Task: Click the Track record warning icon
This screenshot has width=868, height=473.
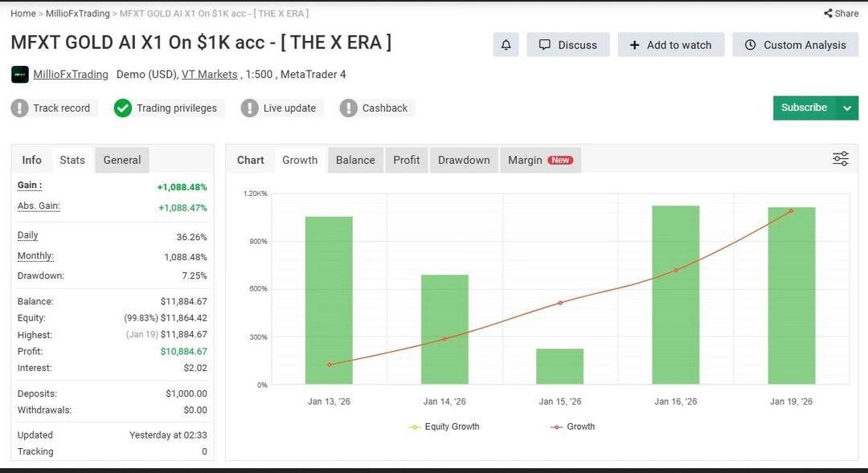Action: [19, 108]
